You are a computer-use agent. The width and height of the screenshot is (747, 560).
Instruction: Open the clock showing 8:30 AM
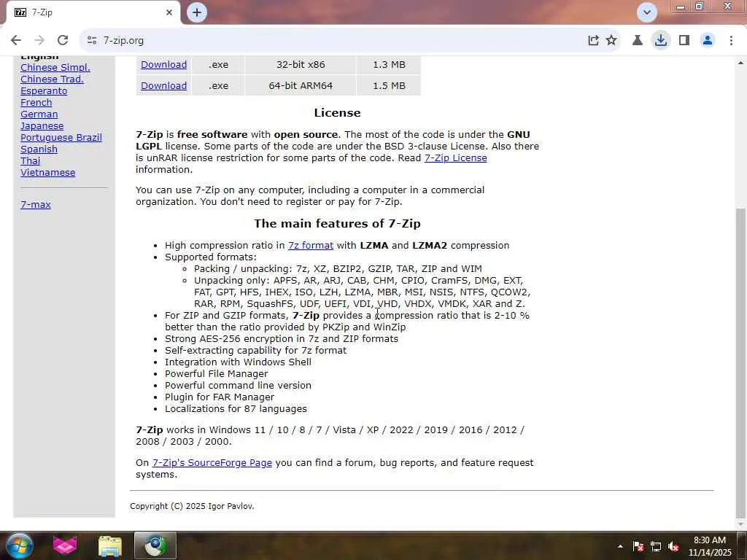coord(710,546)
